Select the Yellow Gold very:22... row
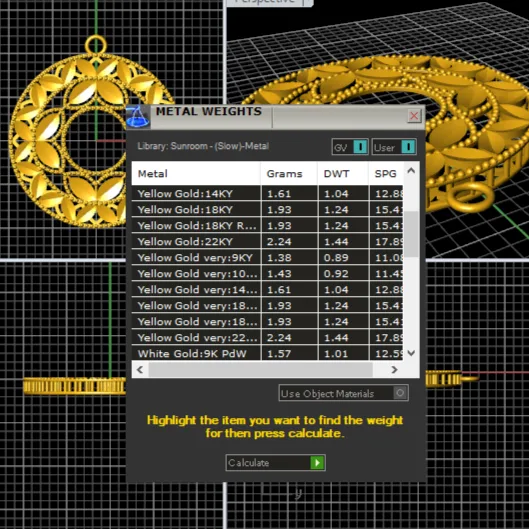 [x=267, y=337]
